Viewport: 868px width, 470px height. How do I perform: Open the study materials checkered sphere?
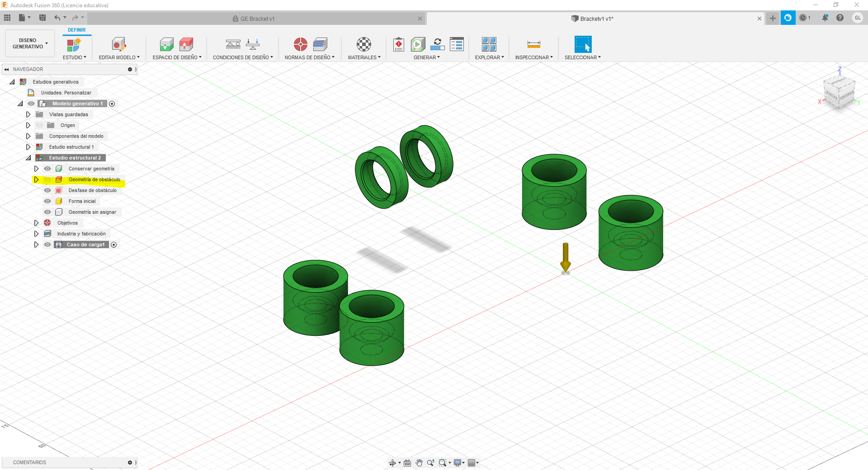click(x=364, y=44)
